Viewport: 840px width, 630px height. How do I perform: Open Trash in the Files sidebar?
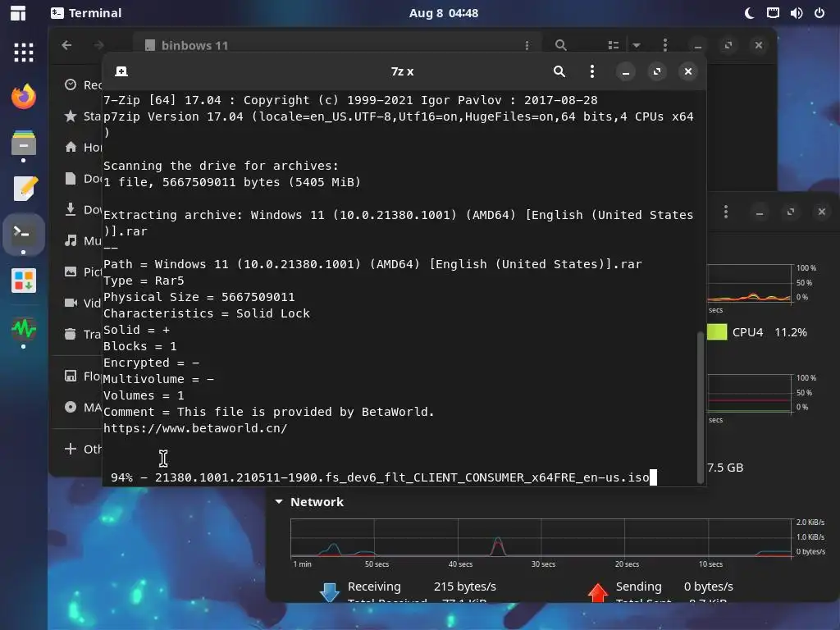pyautogui.click(x=83, y=335)
